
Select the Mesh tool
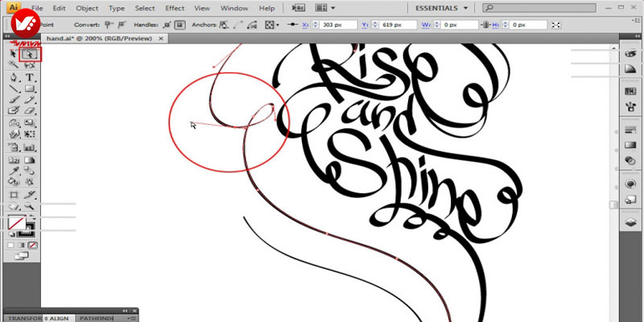pos(14,159)
